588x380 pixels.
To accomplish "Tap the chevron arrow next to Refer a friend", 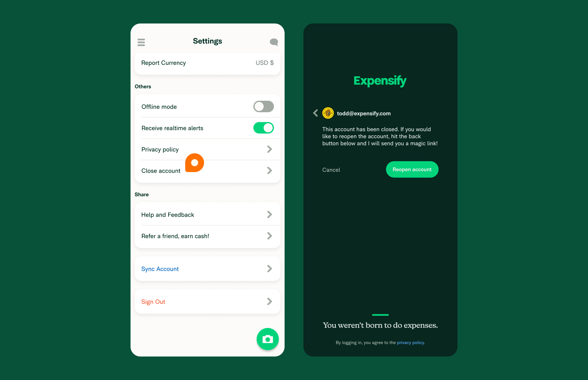I will click(x=269, y=236).
